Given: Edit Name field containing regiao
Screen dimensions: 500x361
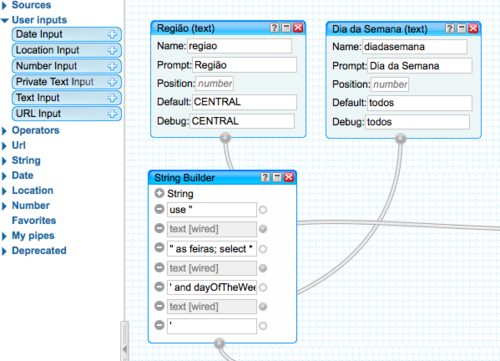Looking at the screenshot, I should [239, 46].
